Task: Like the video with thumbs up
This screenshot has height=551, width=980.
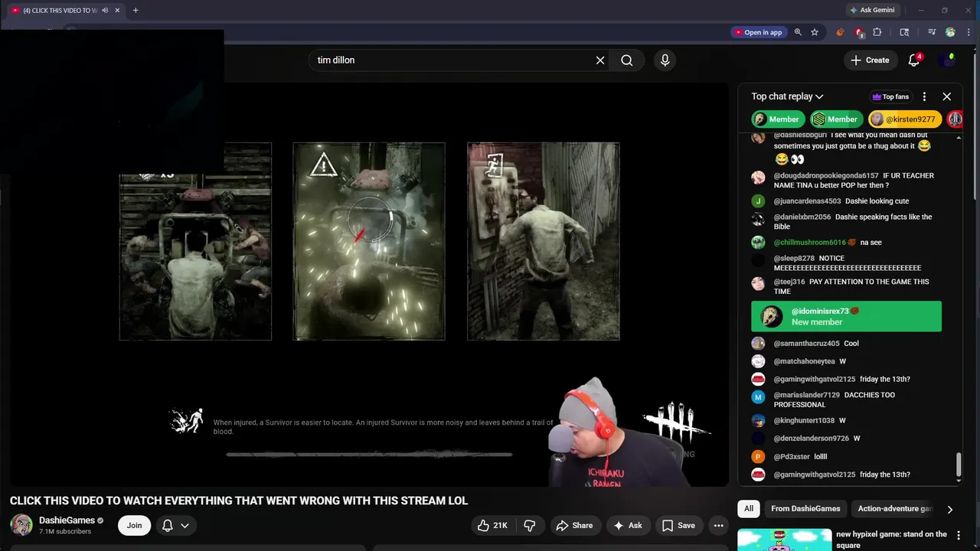Action: [492, 525]
